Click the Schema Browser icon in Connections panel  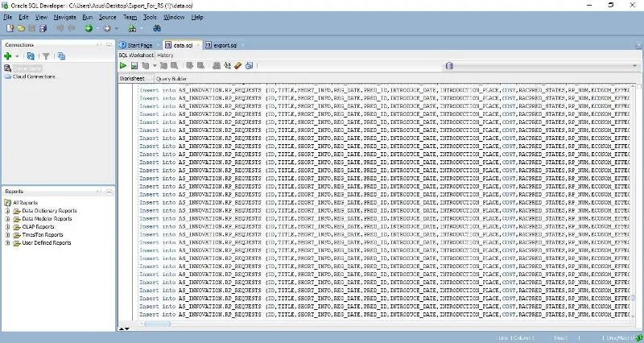point(61,56)
